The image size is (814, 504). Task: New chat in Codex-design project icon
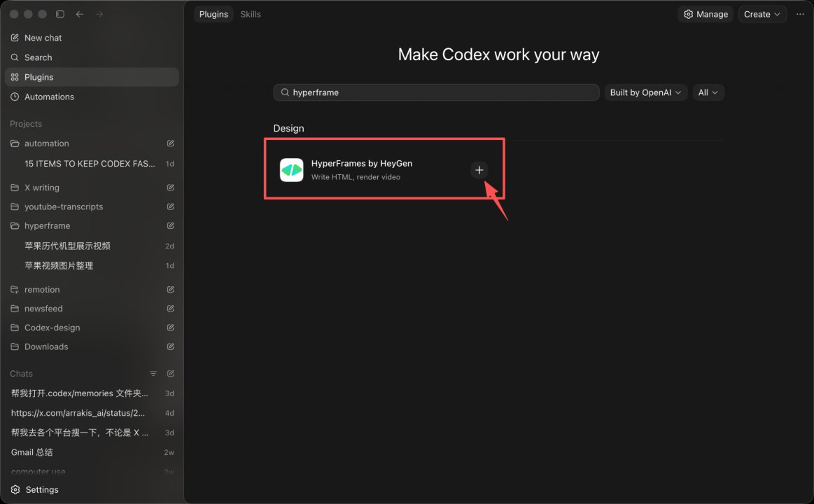pyautogui.click(x=170, y=328)
